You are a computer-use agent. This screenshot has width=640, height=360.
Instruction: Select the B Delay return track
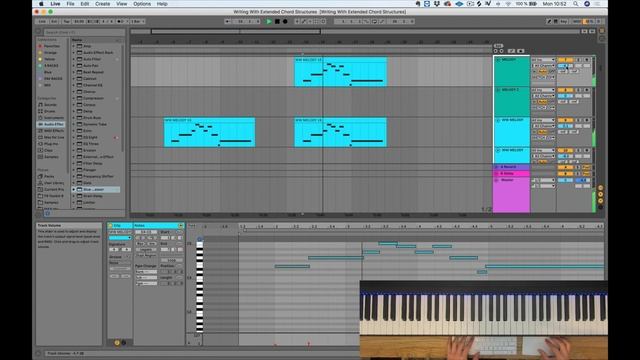[511, 173]
